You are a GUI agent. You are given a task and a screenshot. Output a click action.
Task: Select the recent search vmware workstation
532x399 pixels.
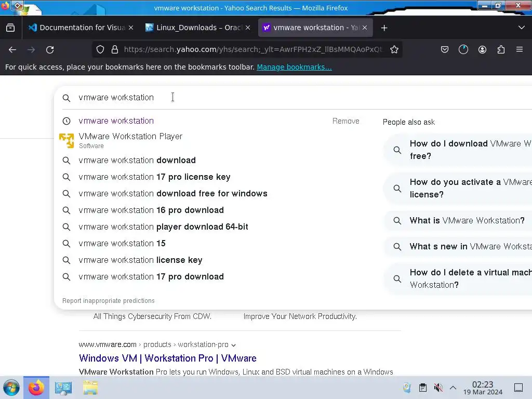click(116, 121)
